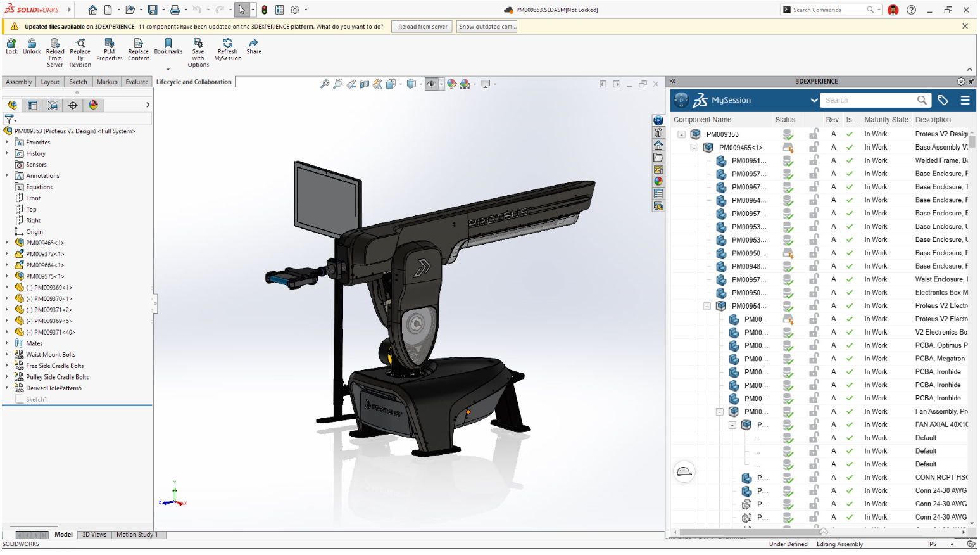Screen dimensions: 980x555
Task: Click Refresh MySession icon
Action: 228,43
